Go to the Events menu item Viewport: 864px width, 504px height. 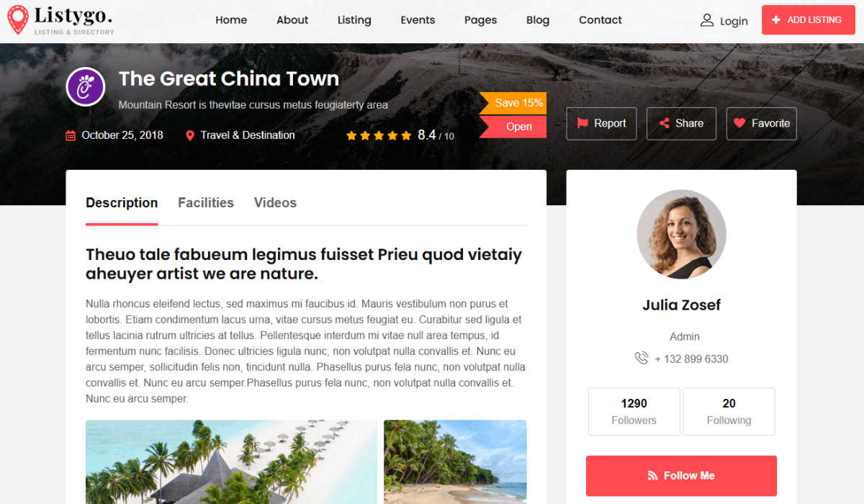point(418,20)
